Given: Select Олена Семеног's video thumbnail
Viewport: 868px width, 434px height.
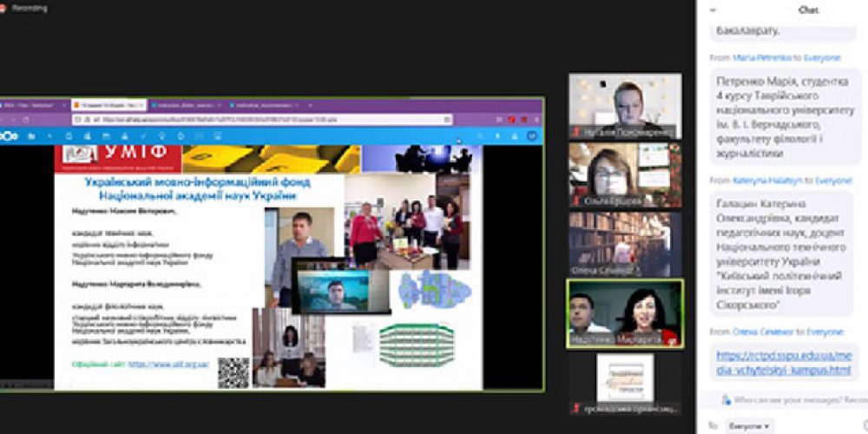Looking at the screenshot, I should pos(625,243).
